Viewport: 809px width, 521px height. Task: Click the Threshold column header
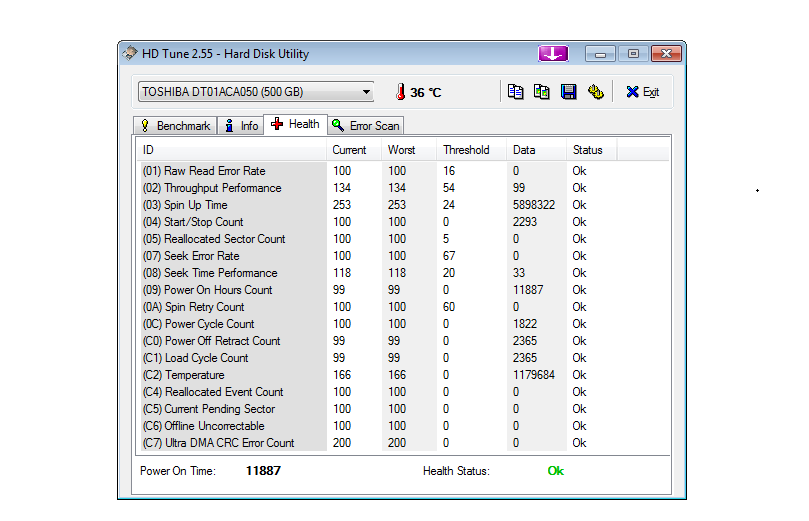[x=472, y=150]
